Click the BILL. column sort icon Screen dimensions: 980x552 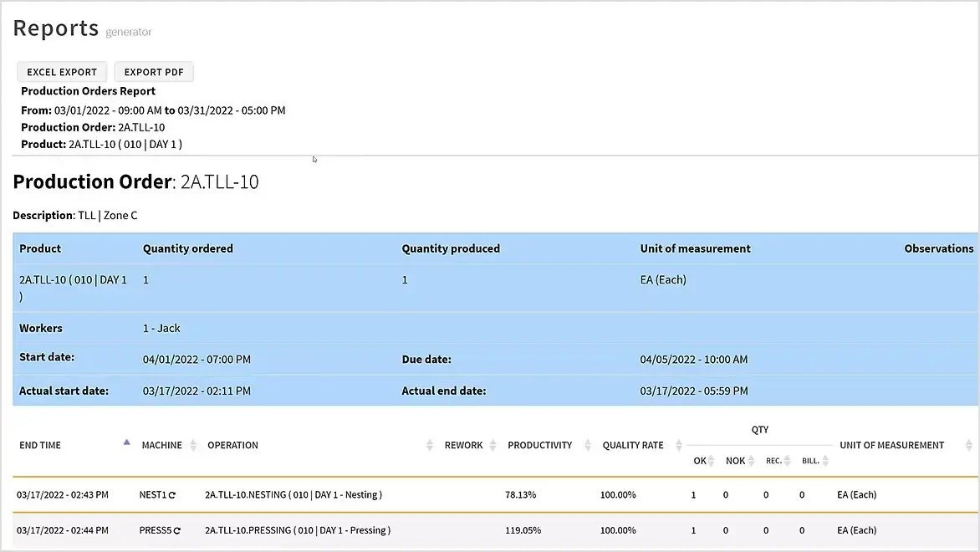(x=825, y=461)
